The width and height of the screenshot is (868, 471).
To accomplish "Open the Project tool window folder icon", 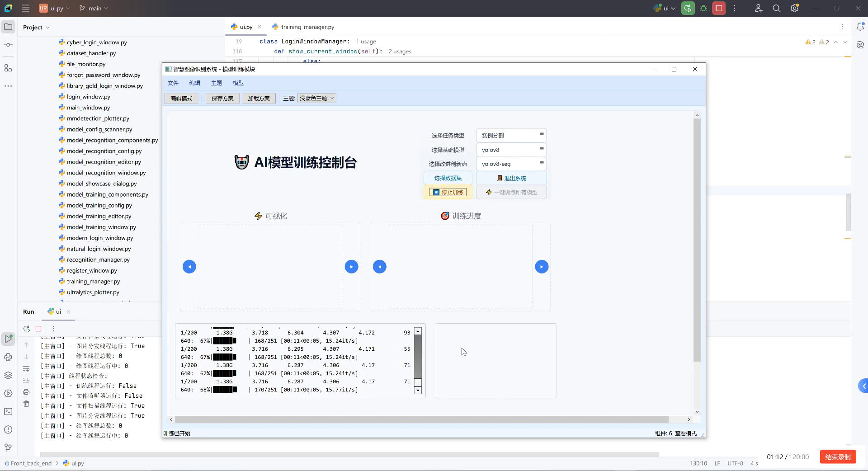I will [8, 27].
